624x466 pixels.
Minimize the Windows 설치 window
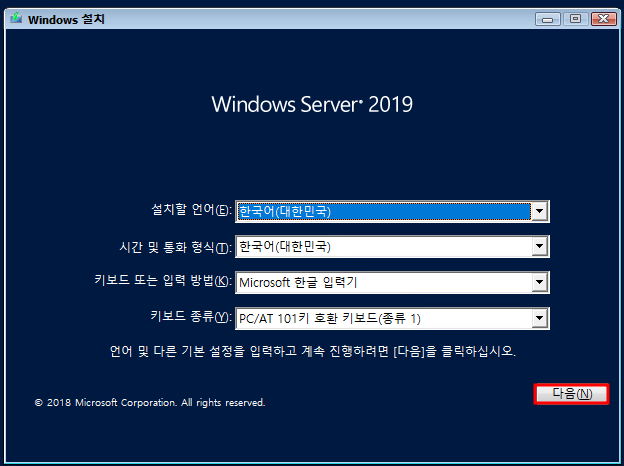coord(548,19)
